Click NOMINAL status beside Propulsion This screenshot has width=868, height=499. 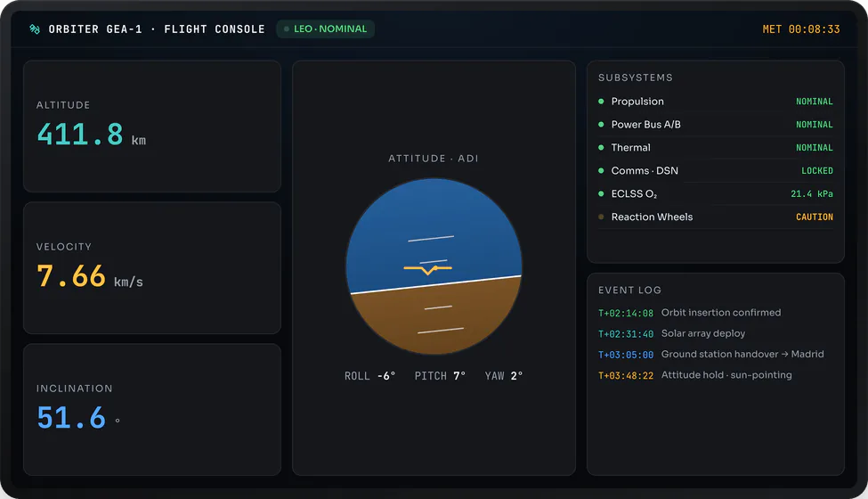point(815,102)
